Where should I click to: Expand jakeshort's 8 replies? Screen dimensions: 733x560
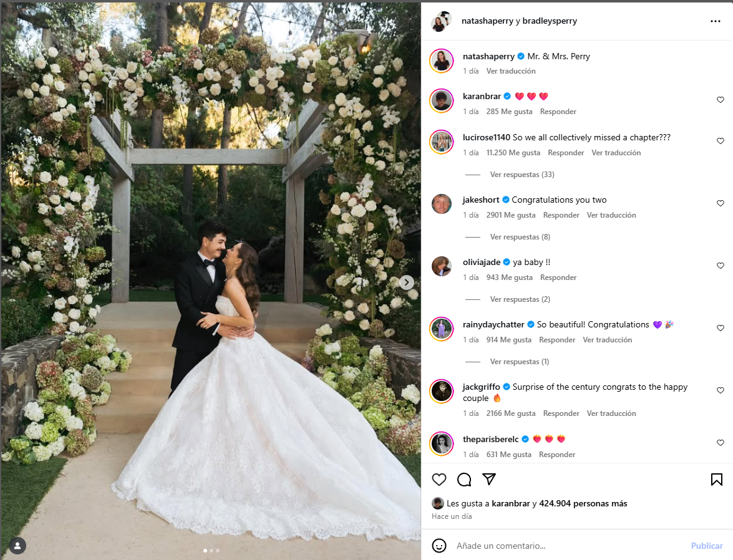click(x=520, y=237)
